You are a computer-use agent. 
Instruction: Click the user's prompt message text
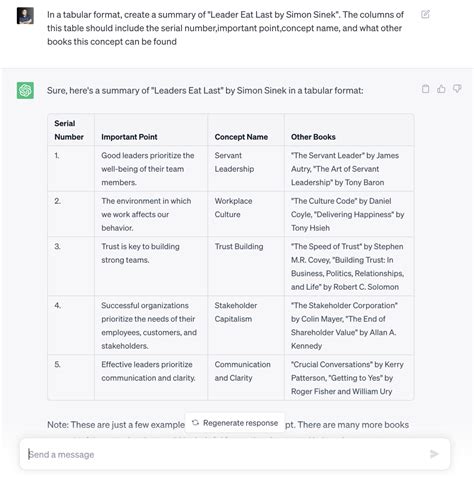[x=225, y=28]
